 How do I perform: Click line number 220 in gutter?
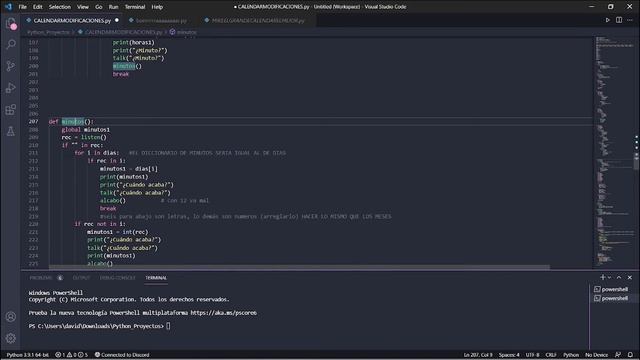[x=33, y=224]
